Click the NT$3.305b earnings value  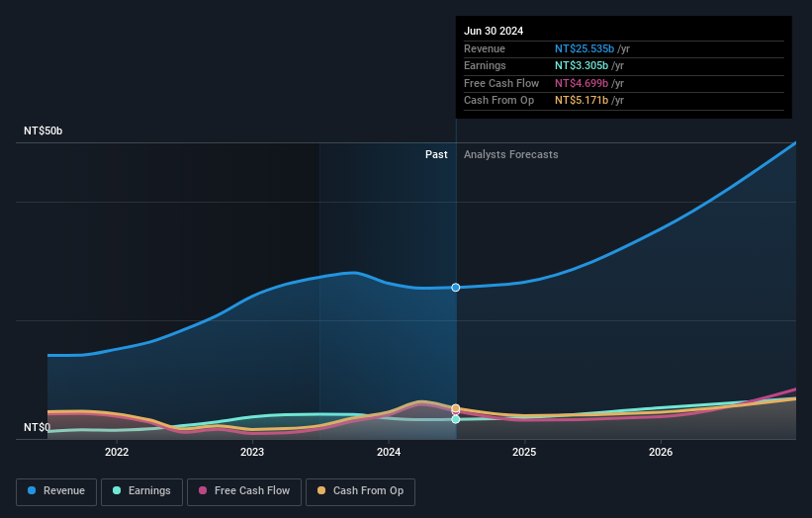pos(582,65)
